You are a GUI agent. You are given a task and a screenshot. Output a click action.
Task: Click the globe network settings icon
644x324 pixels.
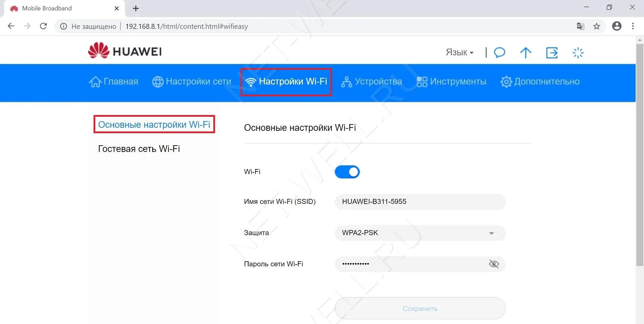click(x=158, y=82)
